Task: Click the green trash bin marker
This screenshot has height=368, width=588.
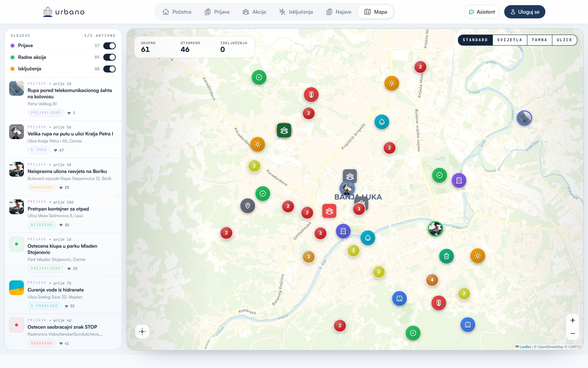Action: (447, 256)
